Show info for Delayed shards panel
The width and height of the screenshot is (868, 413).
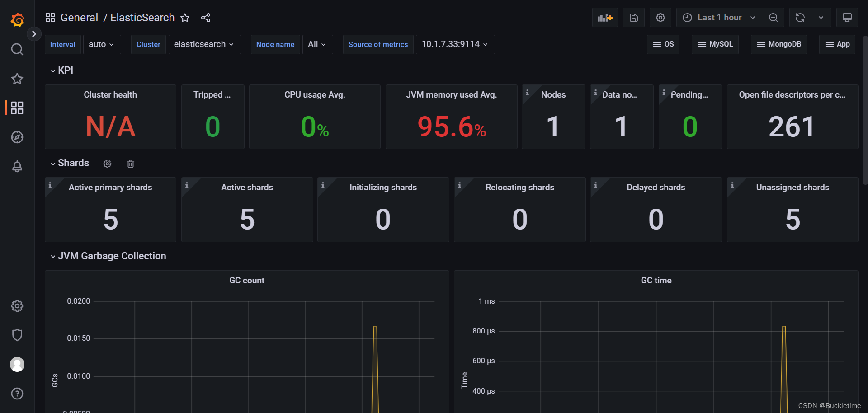[x=595, y=185]
